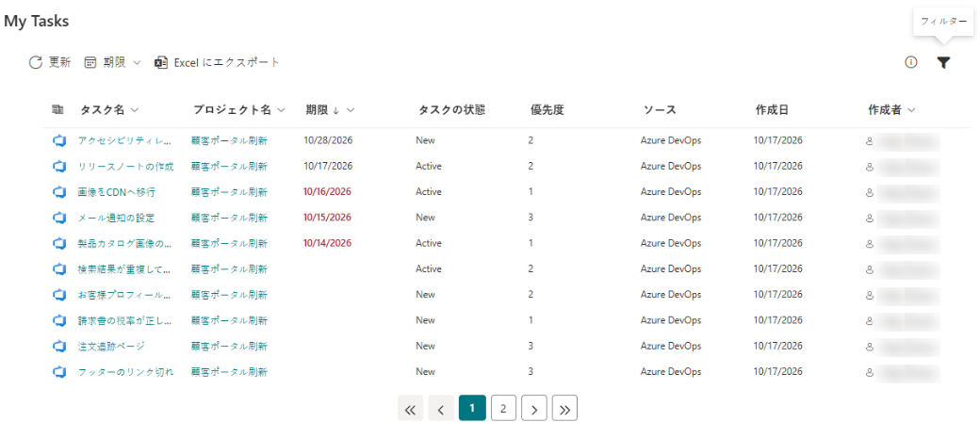
Task: Open the フッターのリンク切れ task
Action: point(125,372)
